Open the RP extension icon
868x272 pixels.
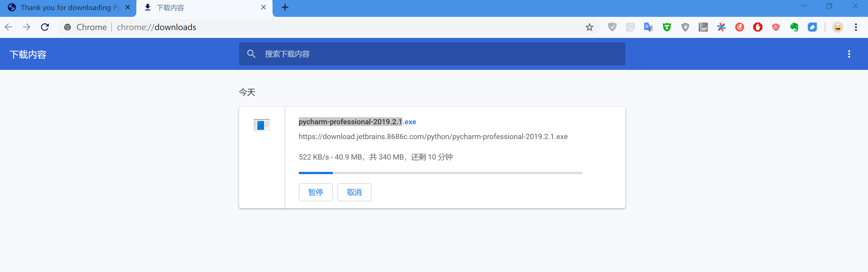point(703,27)
